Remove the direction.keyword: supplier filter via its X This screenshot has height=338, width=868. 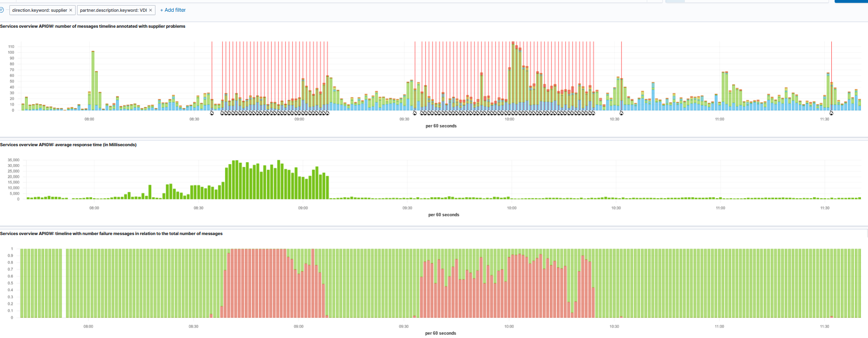[71, 10]
